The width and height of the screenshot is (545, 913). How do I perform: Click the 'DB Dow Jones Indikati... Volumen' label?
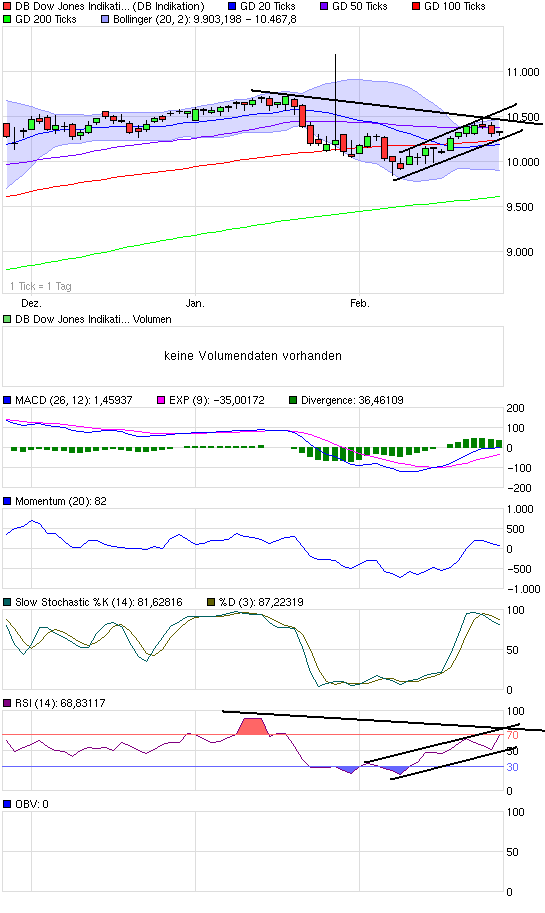(x=93, y=319)
